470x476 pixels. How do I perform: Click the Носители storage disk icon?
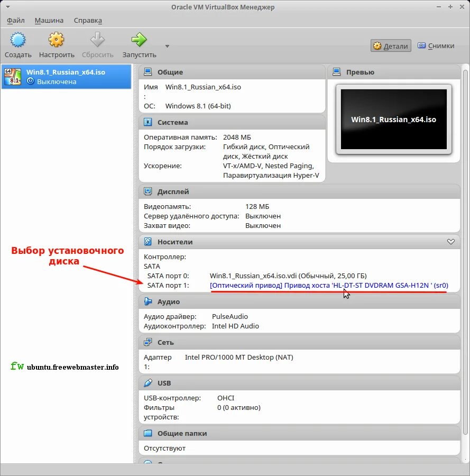click(x=148, y=242)
